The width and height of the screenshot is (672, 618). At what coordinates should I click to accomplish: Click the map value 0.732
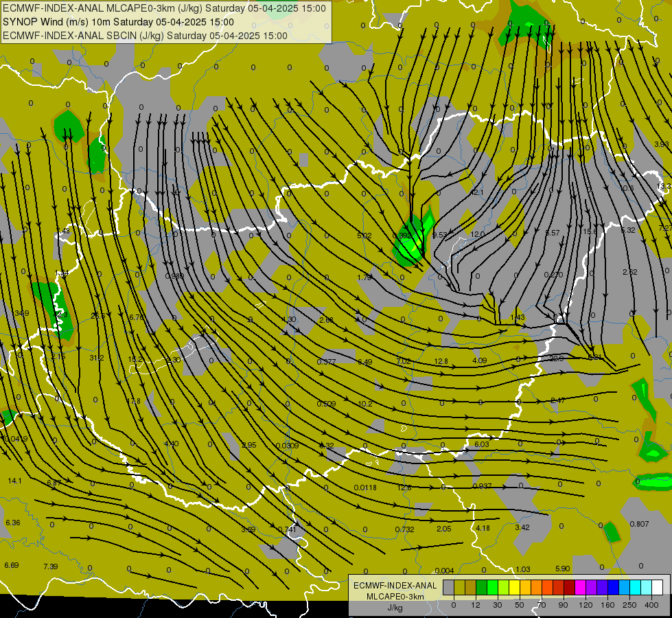(x=404, y=529)
